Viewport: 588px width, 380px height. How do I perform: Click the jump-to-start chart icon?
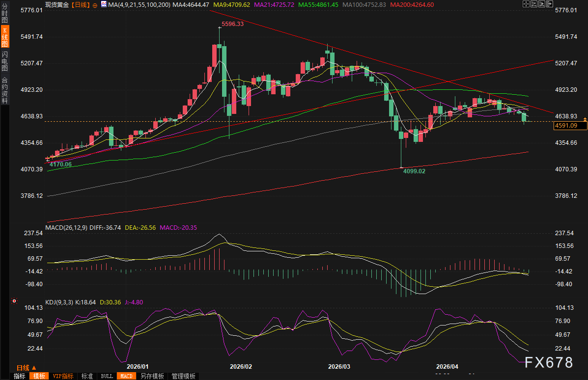pos(534,4)
